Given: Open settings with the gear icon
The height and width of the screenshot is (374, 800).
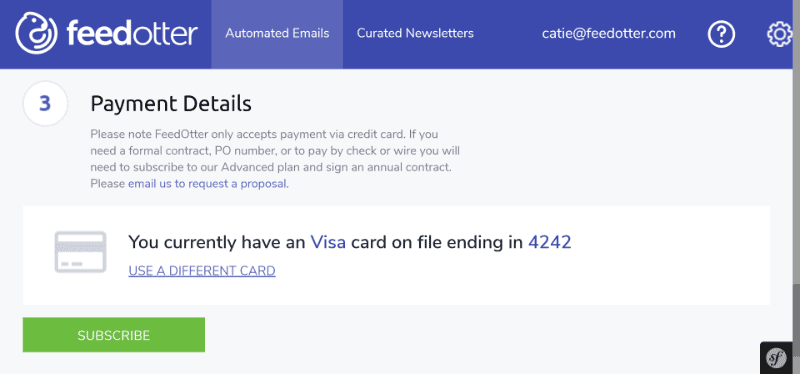Looking at the screenshot, I should click(x=782, y=34).
